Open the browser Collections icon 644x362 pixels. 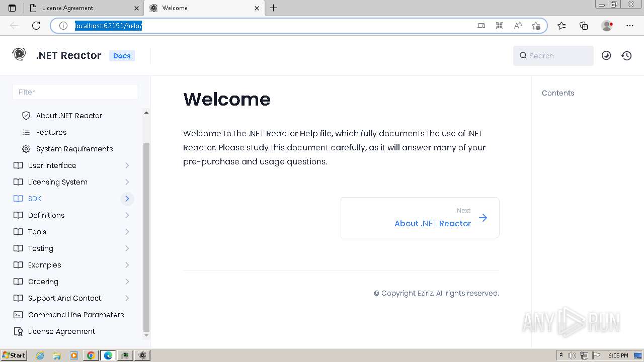(584, 26)
